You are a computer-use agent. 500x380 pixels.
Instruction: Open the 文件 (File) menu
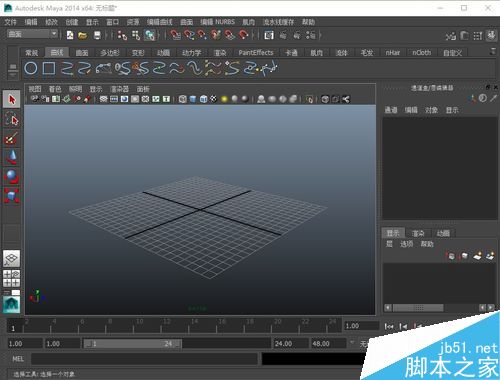click(x=10, y=22)
